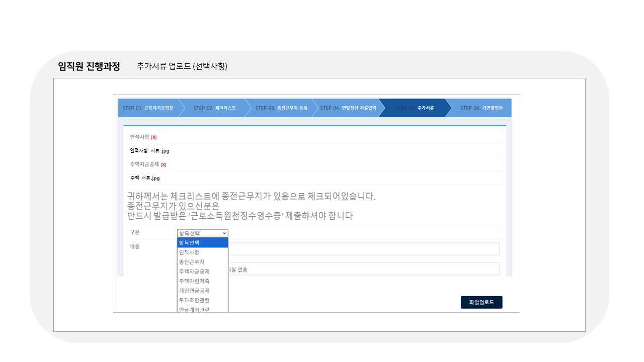Open the 인적사항 서류.jpg file entry
The image size is (644, 362).
pos(149,150)
